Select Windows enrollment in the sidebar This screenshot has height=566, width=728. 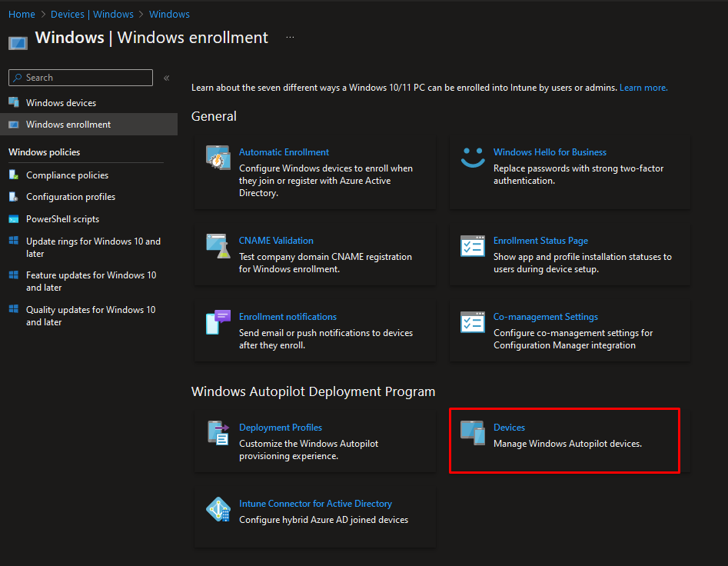[x=88, y=125]
